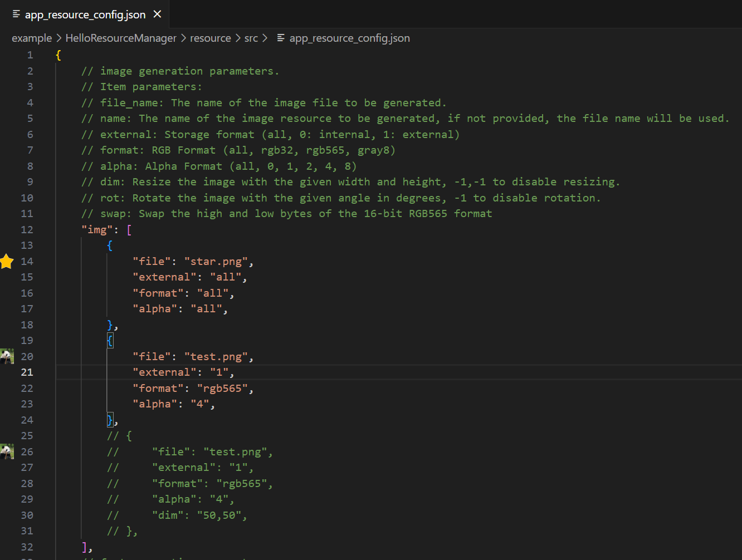Click the file icon in the editor tab
Image resolution: width=742 pixels, height=560 pixels.
pyautogui.click(x=17, y=14)
